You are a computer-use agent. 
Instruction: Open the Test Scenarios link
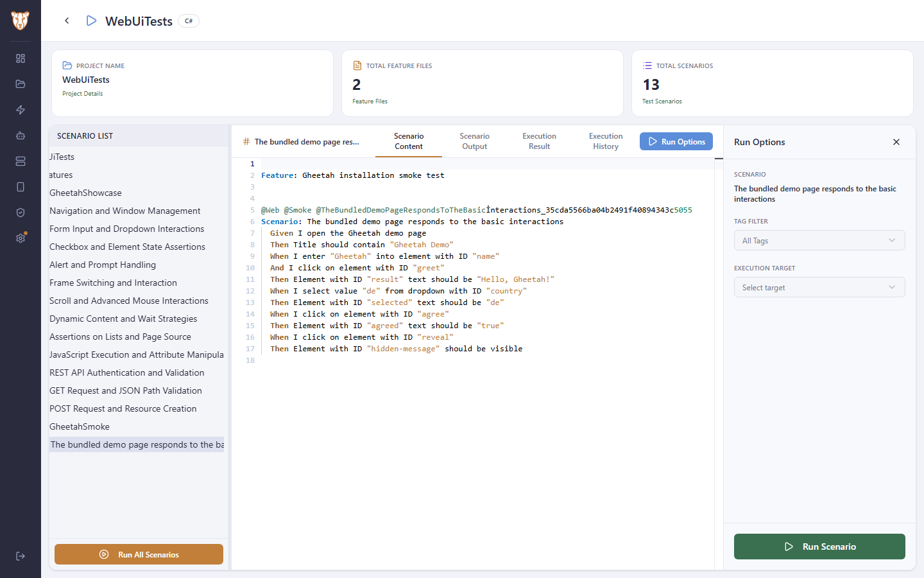coord(662,101)
